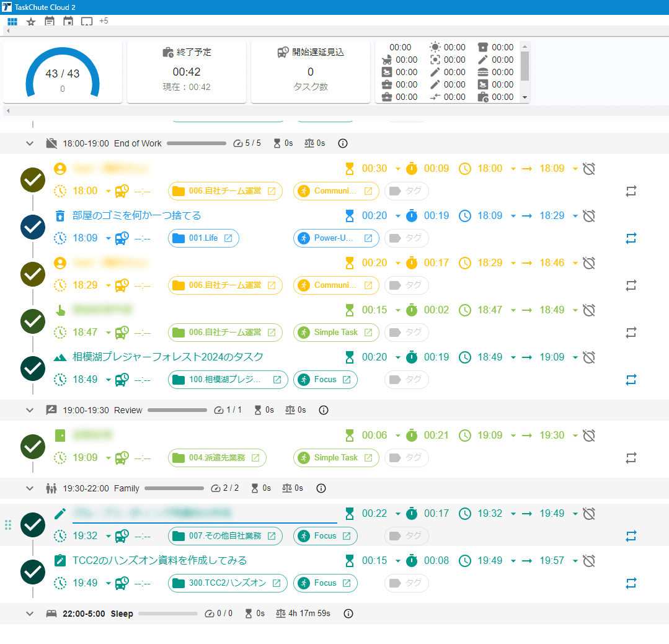Uncheck the completed task starting at 19:09

point(33,447)
